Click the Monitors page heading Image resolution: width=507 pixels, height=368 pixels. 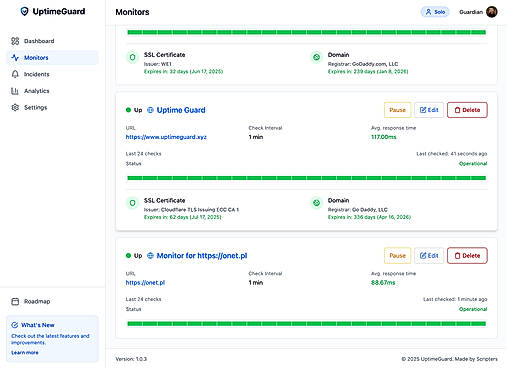pos(132,12)
